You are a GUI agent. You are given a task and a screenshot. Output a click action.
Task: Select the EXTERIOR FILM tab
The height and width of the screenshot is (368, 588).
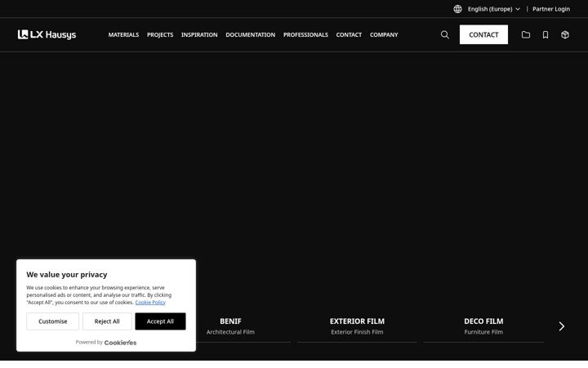coord(357,326)
